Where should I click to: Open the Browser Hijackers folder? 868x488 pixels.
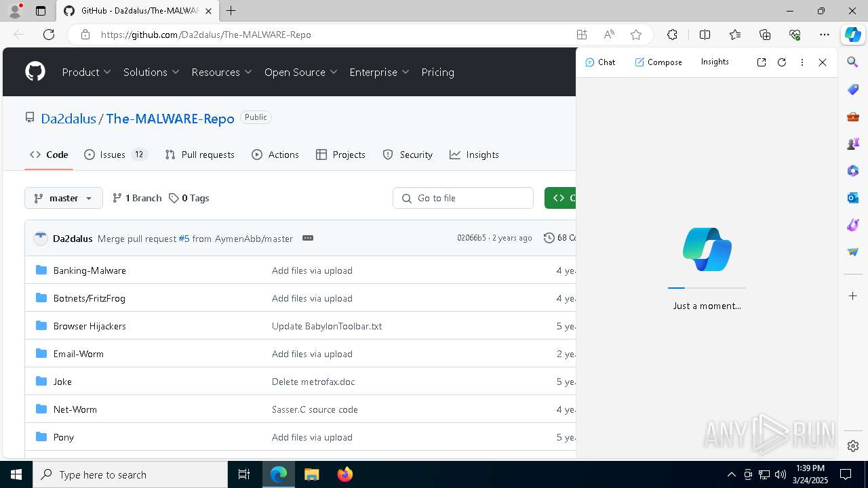pos(90,326)
